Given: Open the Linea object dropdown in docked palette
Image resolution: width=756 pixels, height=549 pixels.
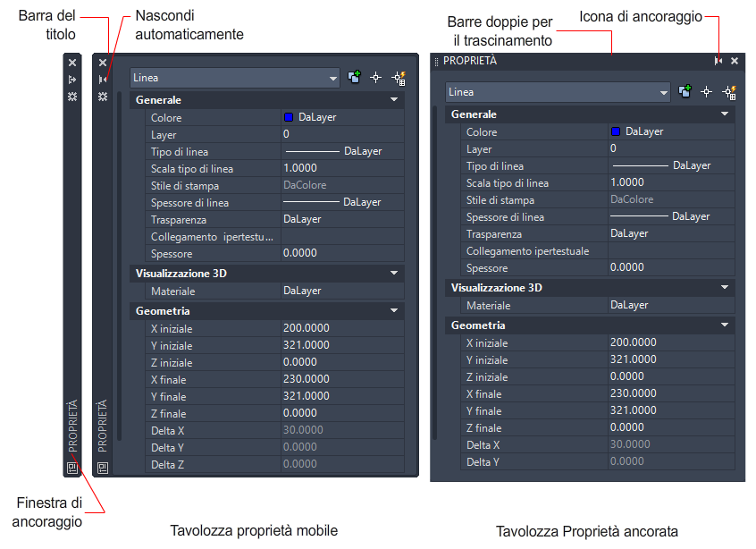Looking at the screenshot, I should click(x=558, y=92).
